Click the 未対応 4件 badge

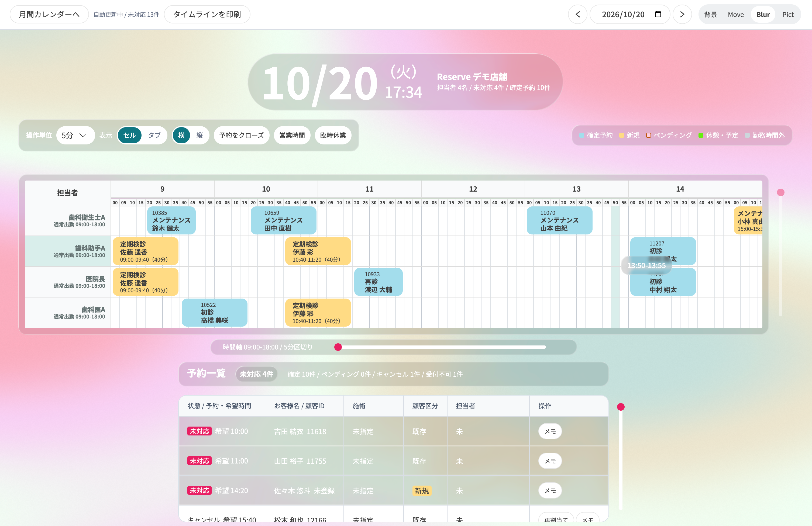coord(257,374)
